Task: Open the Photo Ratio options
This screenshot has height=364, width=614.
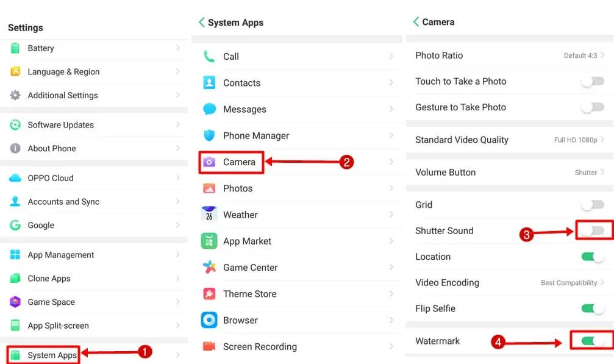Action: [509, 55]
